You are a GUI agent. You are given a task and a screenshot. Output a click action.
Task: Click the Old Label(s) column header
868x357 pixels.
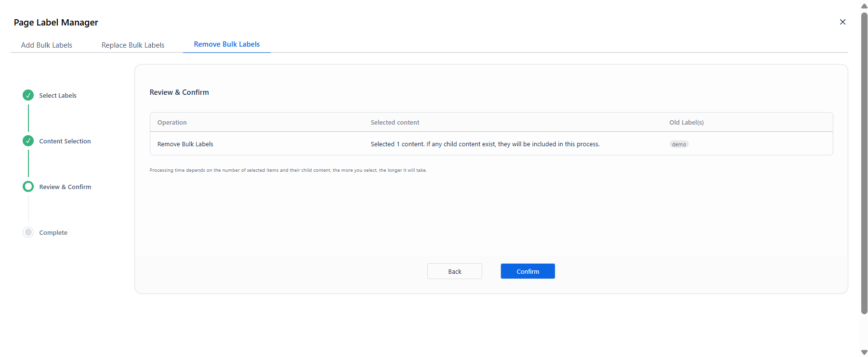tap(686, 123)
